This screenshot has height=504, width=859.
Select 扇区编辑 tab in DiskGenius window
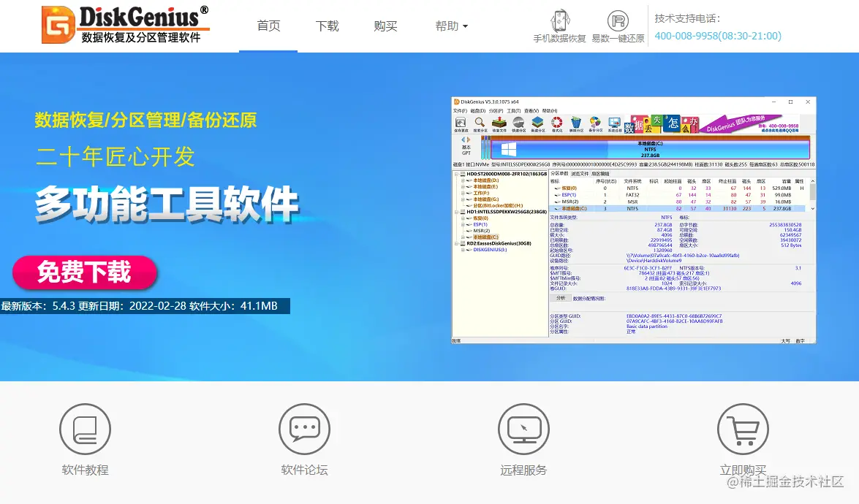[x=600, y=173]
